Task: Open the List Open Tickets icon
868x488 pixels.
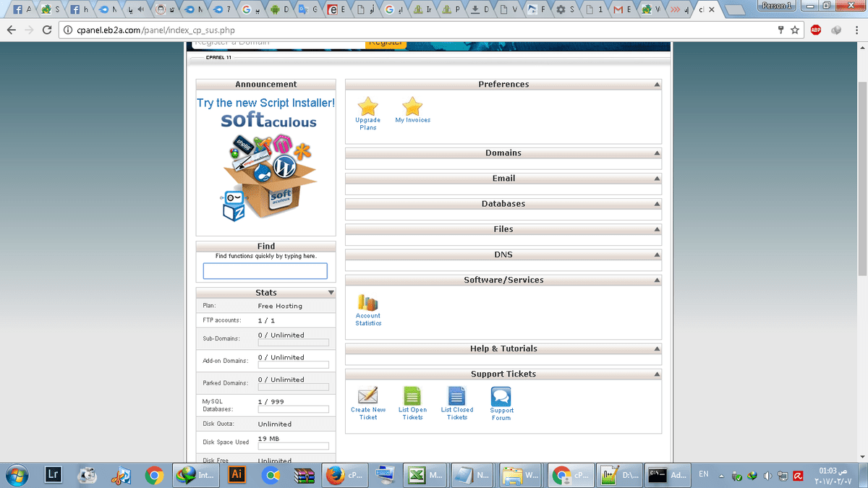Action: [x=412, y=396]
